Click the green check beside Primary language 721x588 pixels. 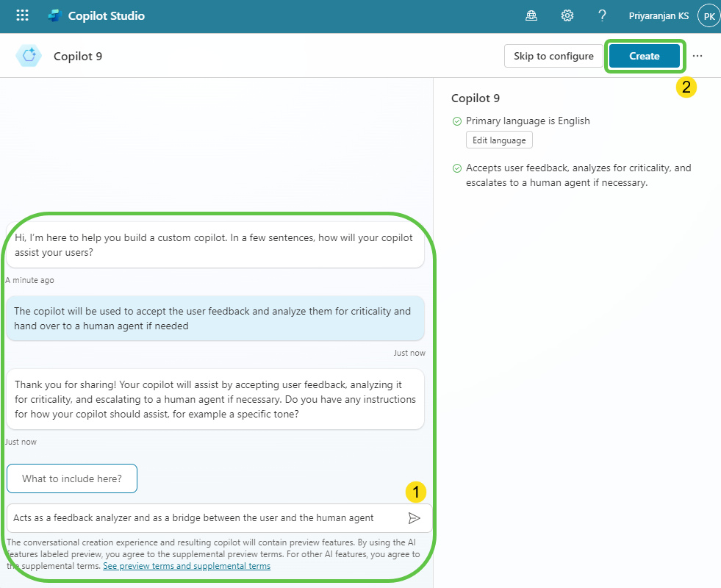tap(457, 121)
